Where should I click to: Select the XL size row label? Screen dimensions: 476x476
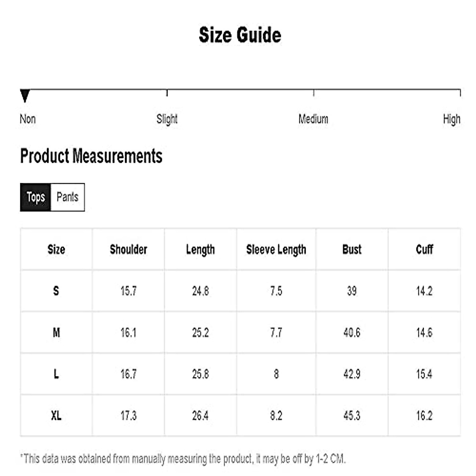(x=56, y=416)
